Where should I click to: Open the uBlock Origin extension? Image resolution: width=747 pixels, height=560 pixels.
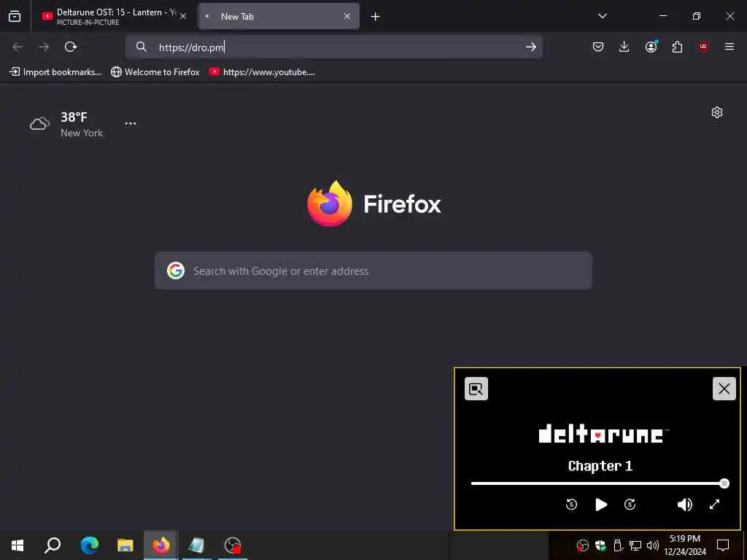point(703,47)
